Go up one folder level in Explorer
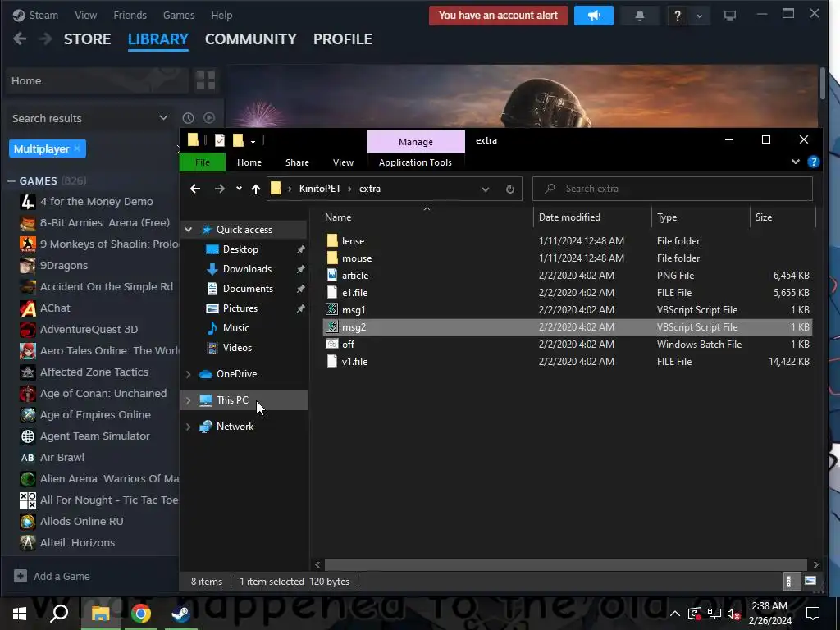The image size is (840, 630). coord(256,189)
